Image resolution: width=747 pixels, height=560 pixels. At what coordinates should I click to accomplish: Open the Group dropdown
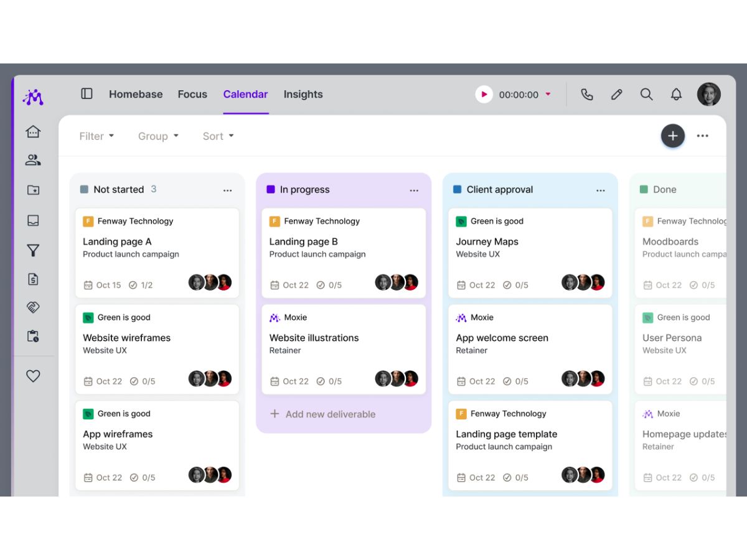click(x=158, y=136)
